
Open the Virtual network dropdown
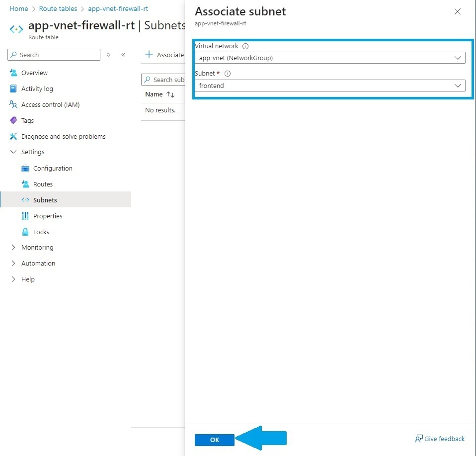330,58
